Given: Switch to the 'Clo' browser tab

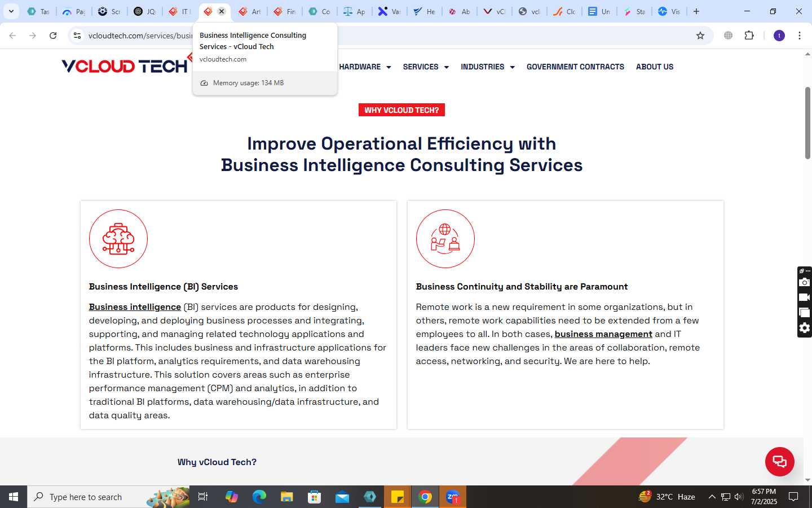Looking at the screenshot, I should [x=564, y=11].
